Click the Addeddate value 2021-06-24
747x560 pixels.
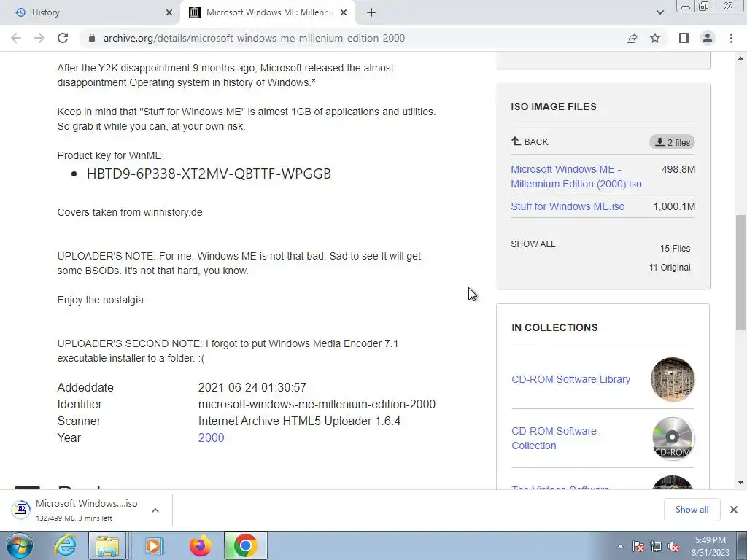click(252, 387)
